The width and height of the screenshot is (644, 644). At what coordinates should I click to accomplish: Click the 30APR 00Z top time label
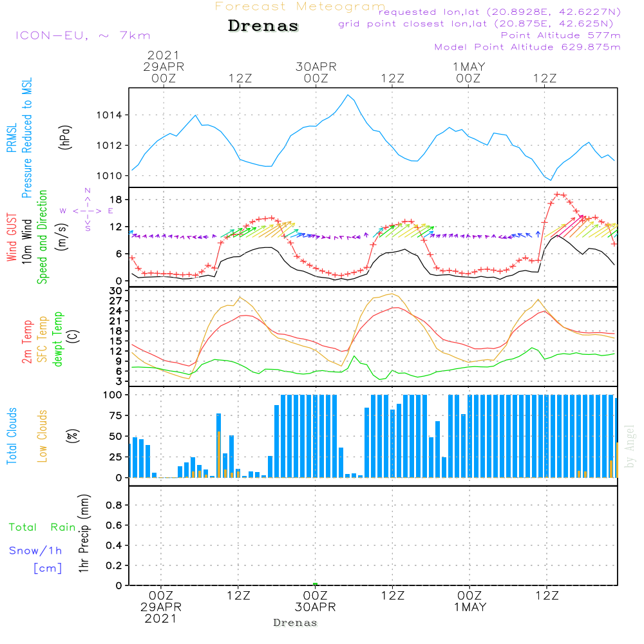pos(316,72)
